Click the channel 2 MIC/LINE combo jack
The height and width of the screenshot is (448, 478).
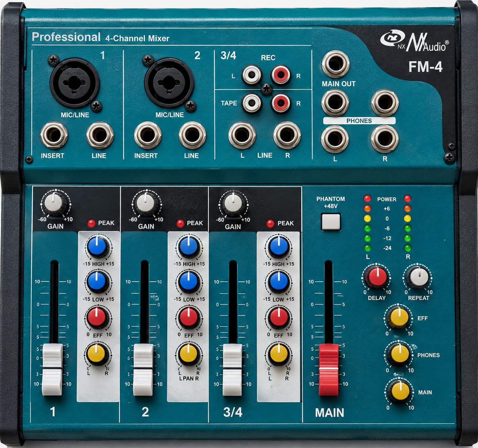click(169, 83)
